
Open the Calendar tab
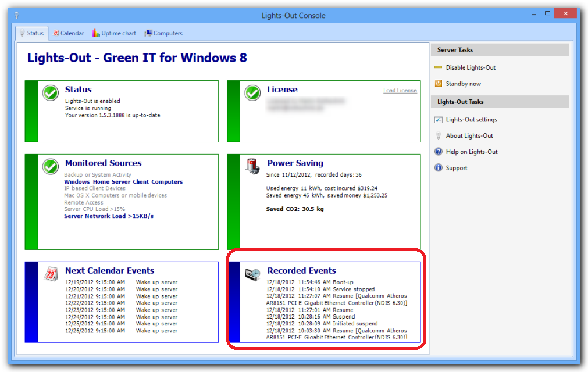(x=68, y=33)
